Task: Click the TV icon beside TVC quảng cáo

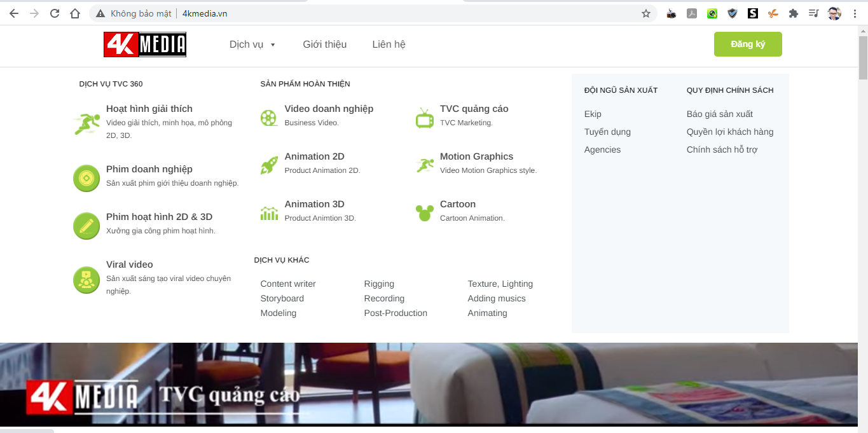Action: point(424,118)
